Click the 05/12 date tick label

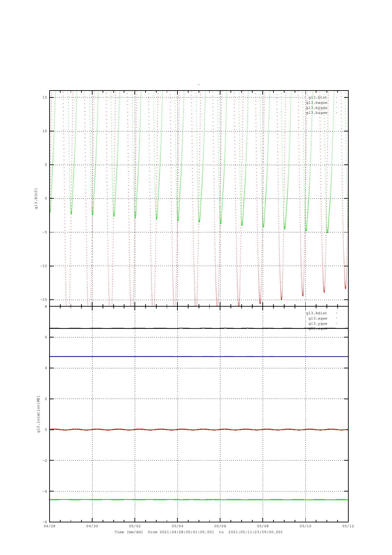tap(348, 526)
